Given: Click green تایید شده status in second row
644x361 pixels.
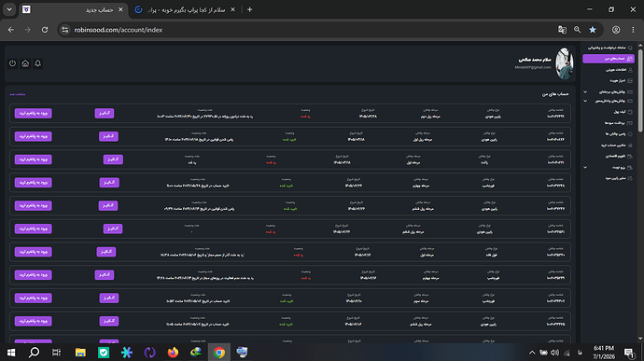Looking at the screenshot, I should point(289,140).
